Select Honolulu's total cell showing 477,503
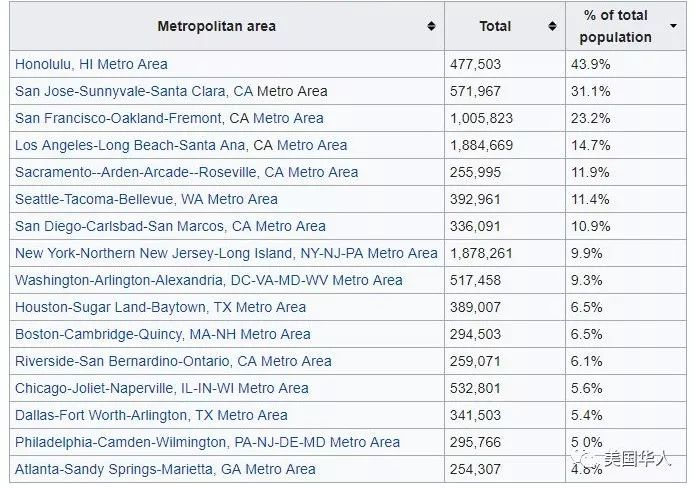Image resolution: width=694 pixels, height=489 pixels. pos(475,64)
